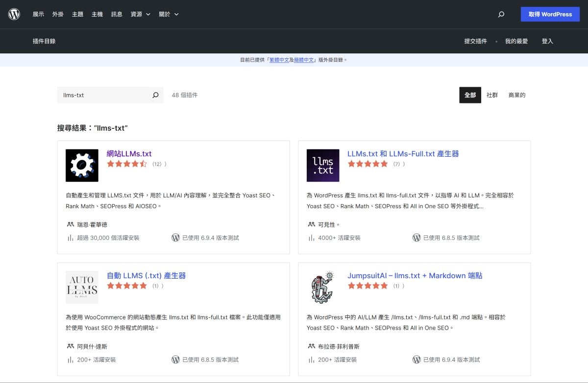
Task: Click 已使用 6.9.4 版本測試 in 網站LLMs.txt card
Action: [x=211, y=238]
